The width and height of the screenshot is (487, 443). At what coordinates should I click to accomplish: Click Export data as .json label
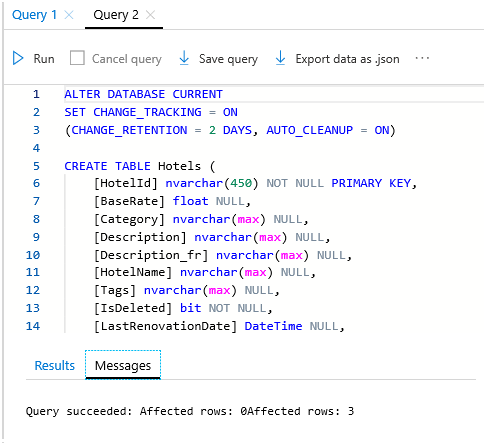(x=347, y=59)
